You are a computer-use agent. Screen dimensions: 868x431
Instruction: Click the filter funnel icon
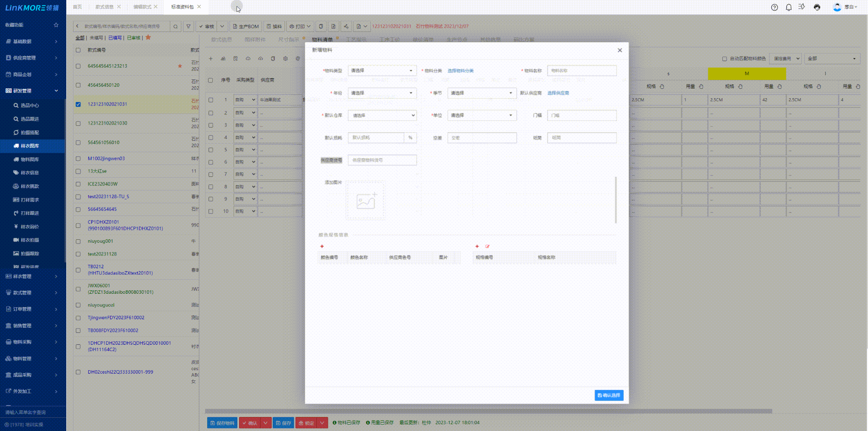tap(189, 26)
